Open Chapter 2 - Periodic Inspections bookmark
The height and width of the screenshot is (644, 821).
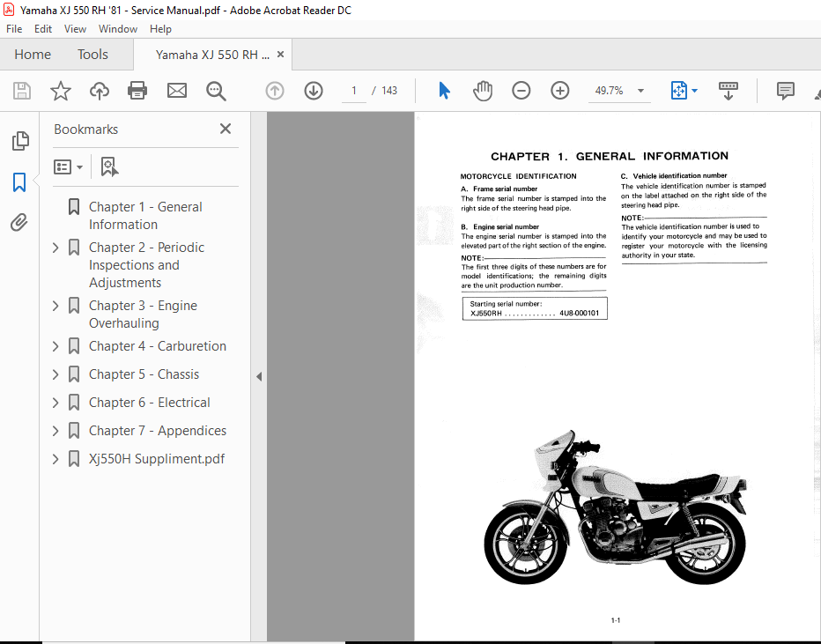click(x=146, y=265)
